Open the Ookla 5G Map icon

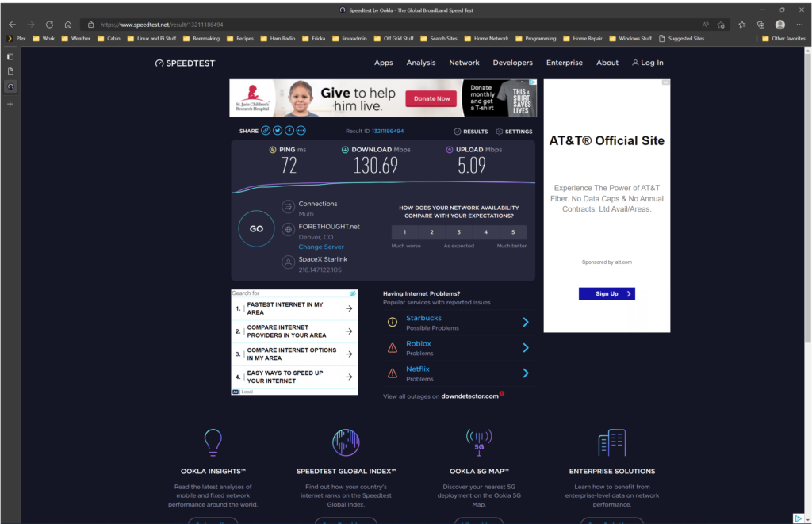pyautogui.click(x=478, y=442)
